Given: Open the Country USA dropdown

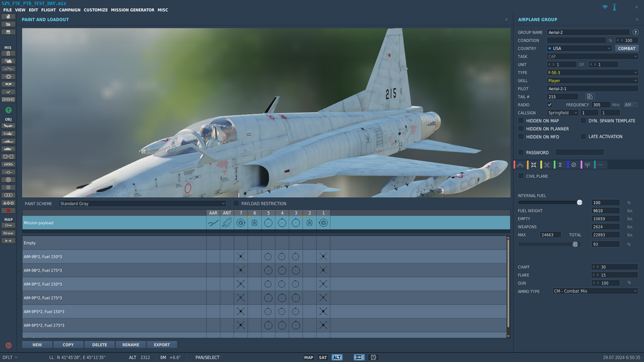Looking at the screenshot, I should click(x=579, y=48).
